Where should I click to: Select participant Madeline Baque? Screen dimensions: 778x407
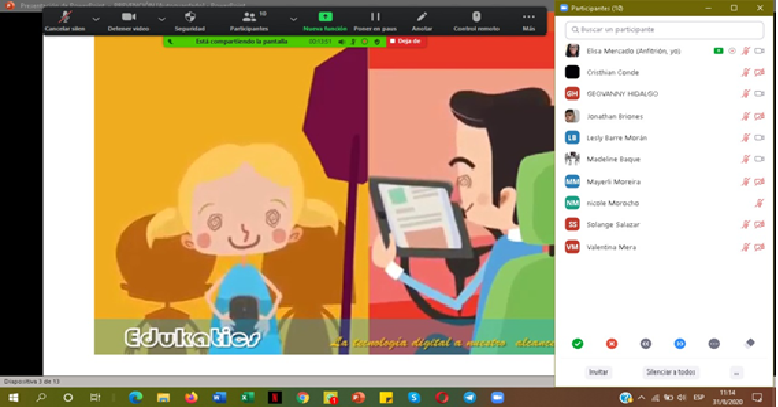coord(664,159)
